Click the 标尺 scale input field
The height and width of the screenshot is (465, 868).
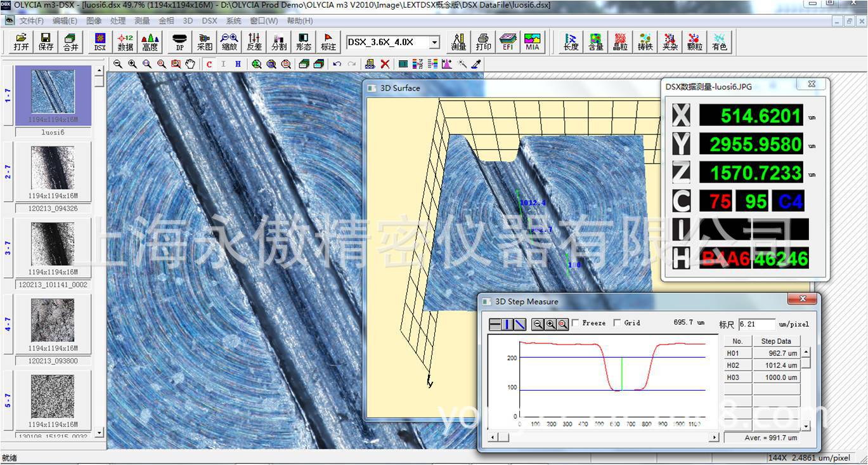pyautogui.click(x=757, y=324)
